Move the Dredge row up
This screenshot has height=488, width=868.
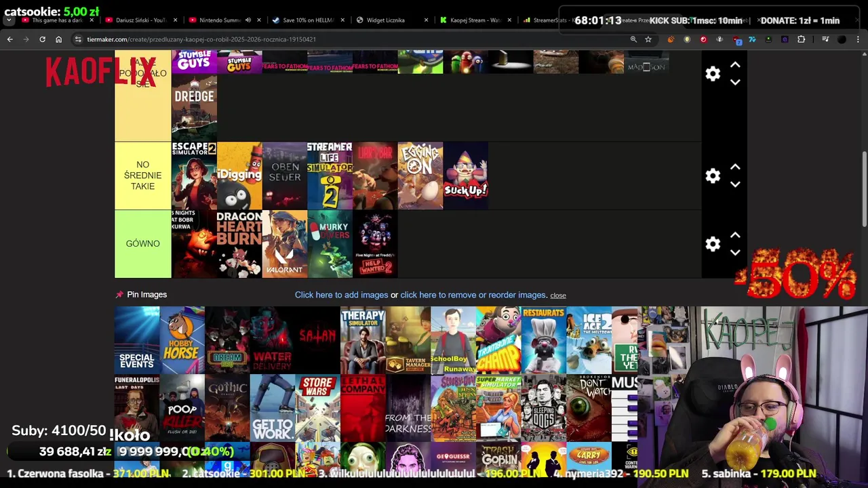pos(735,65)
